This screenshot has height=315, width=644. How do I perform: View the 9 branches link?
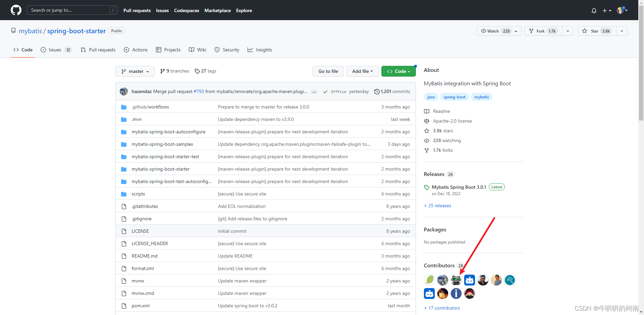(x=175, y=71)
